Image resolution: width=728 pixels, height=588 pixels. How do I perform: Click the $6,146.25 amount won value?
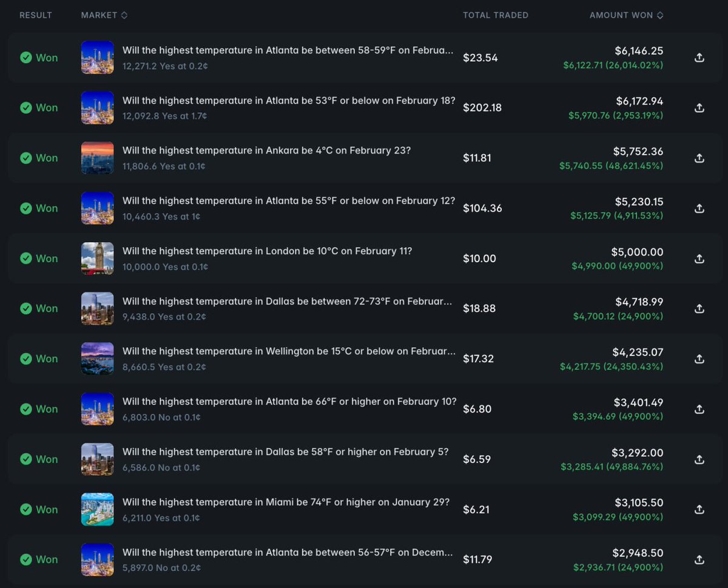(x=638, y=52)
